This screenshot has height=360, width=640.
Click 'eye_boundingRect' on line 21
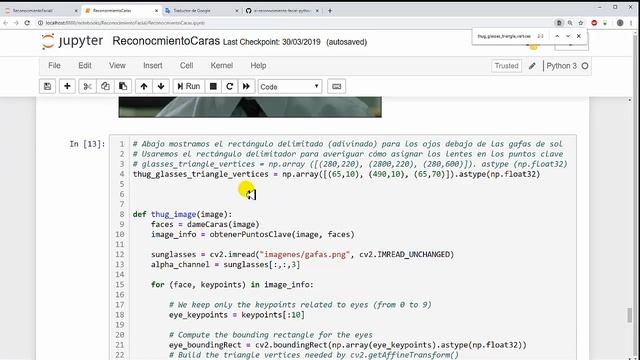tap(205, 345)
